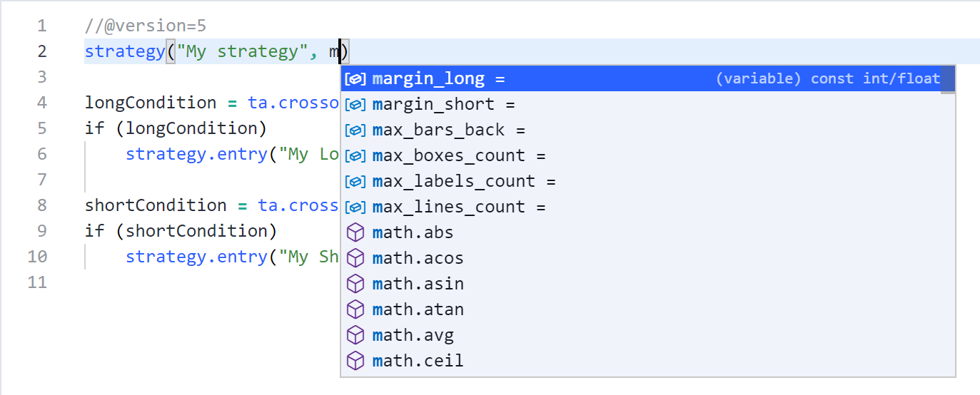This screenshot has width=980, height=395.
Task: Click the variable icon beside max_lines_count
Action: pyautogui.click(x=355, y=207)
